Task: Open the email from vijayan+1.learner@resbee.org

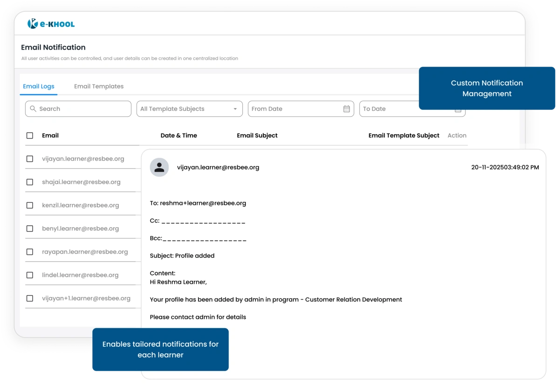Action: click(87, 298)
